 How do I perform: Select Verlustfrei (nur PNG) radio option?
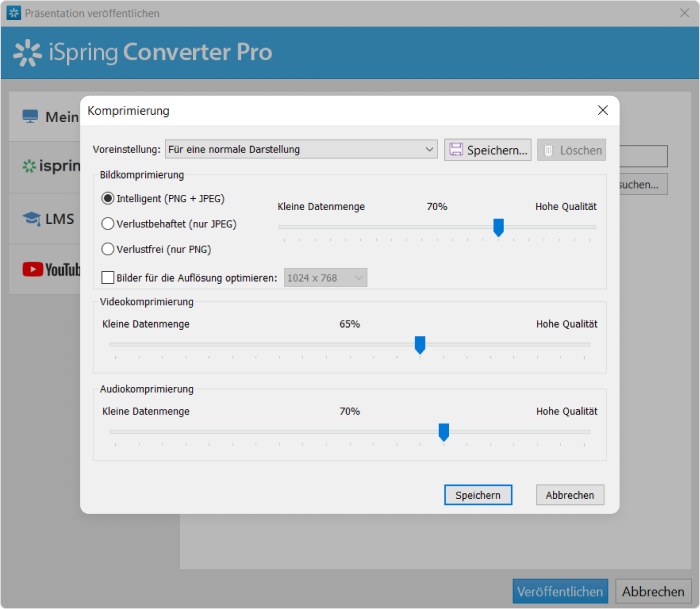[108, 249]
